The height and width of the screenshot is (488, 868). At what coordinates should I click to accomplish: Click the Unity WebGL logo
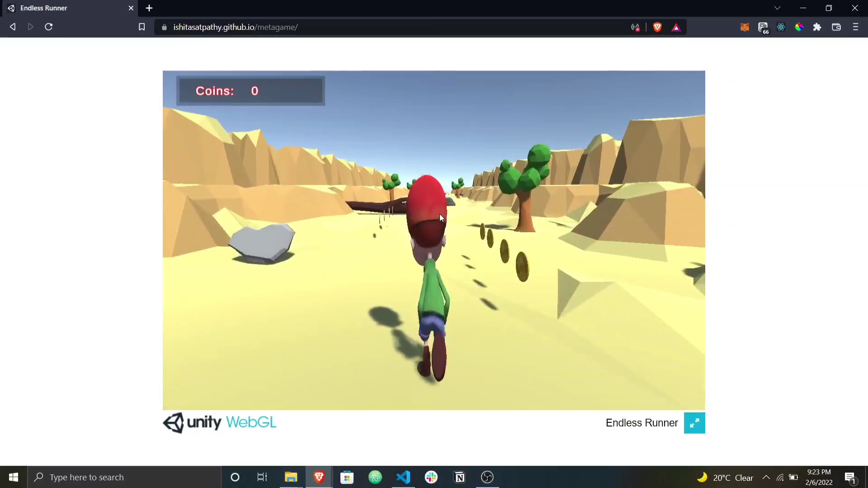click(219, 422)
